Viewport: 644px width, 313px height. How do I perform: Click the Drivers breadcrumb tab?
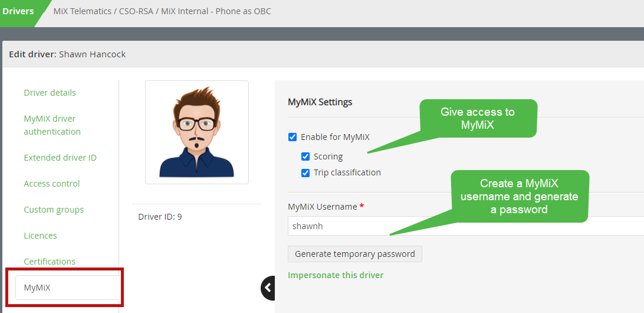click(19, 11)
